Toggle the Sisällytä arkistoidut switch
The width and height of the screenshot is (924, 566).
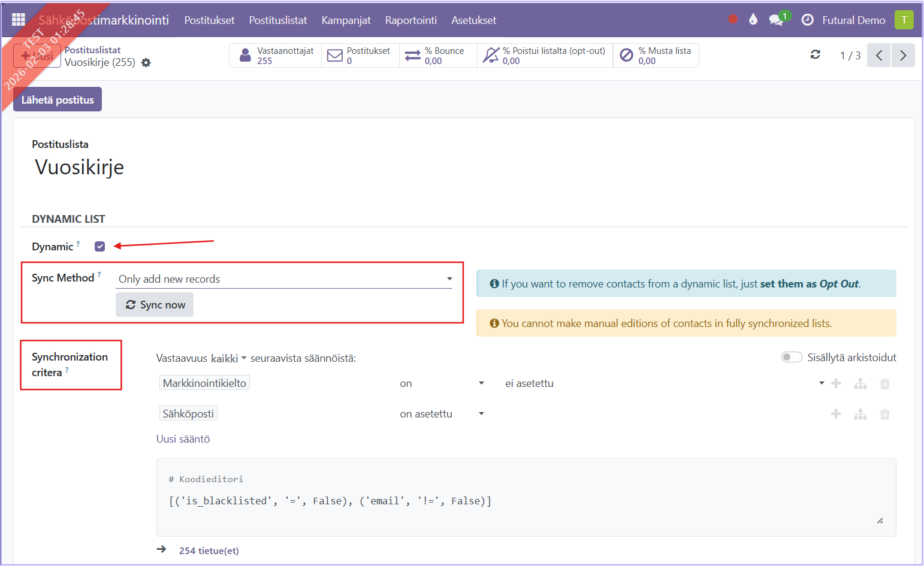pos(791,358)
